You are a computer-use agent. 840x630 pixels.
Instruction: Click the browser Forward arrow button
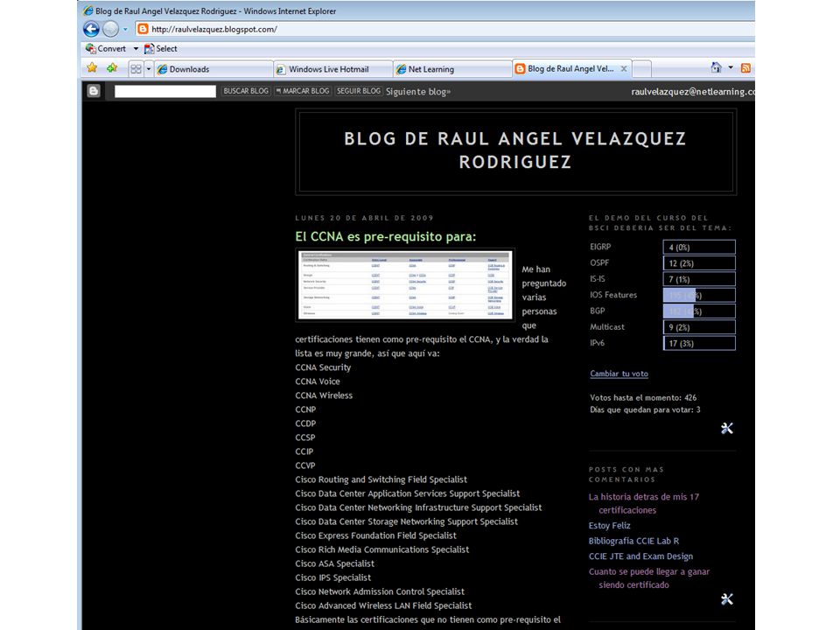(x=110, y=29)
